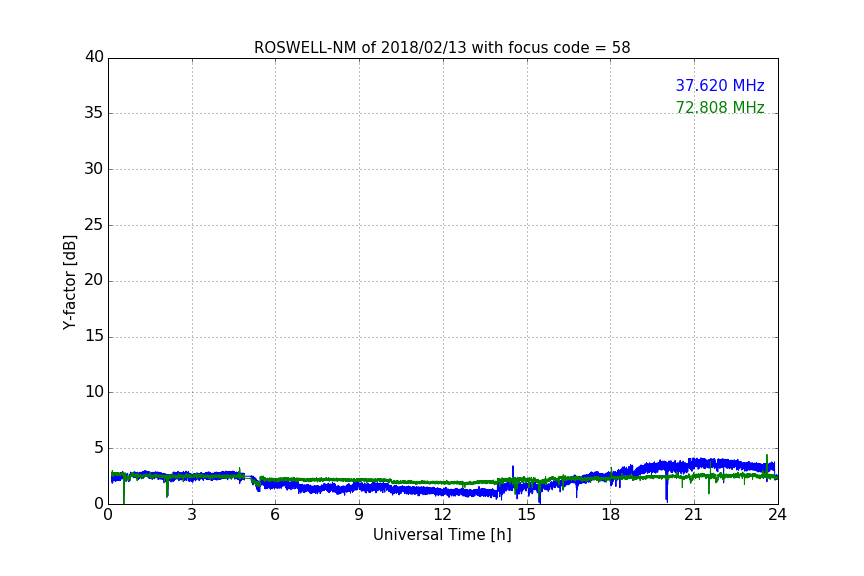Click the x-axis tick label 18

[610, 515]
